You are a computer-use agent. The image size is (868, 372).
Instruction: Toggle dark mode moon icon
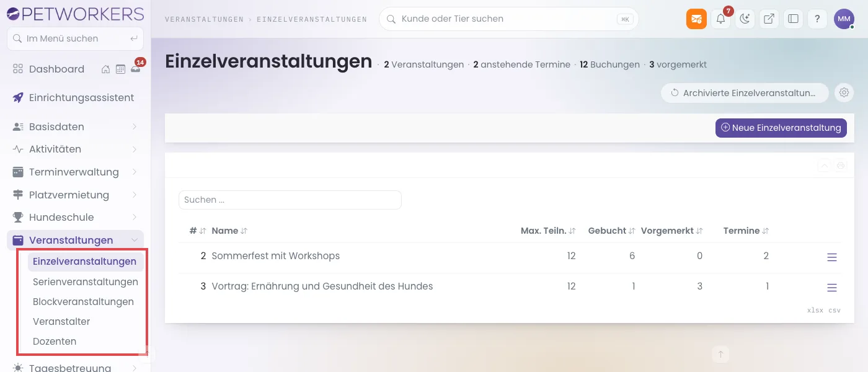(745, 19)
